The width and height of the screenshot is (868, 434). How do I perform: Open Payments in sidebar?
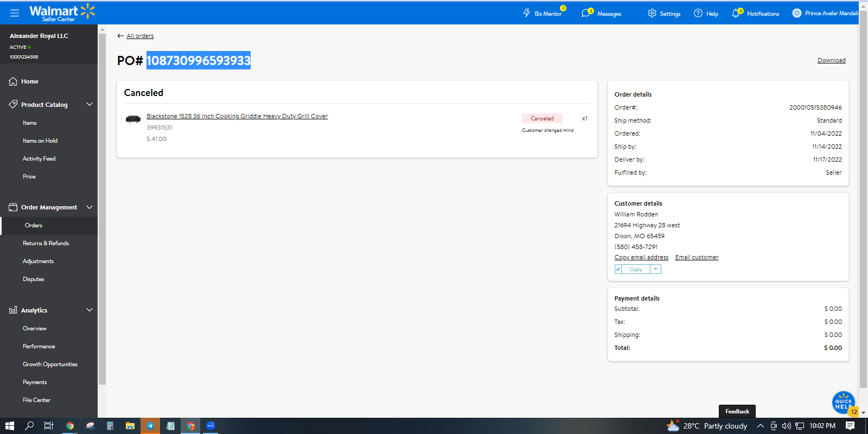(35, 382)
